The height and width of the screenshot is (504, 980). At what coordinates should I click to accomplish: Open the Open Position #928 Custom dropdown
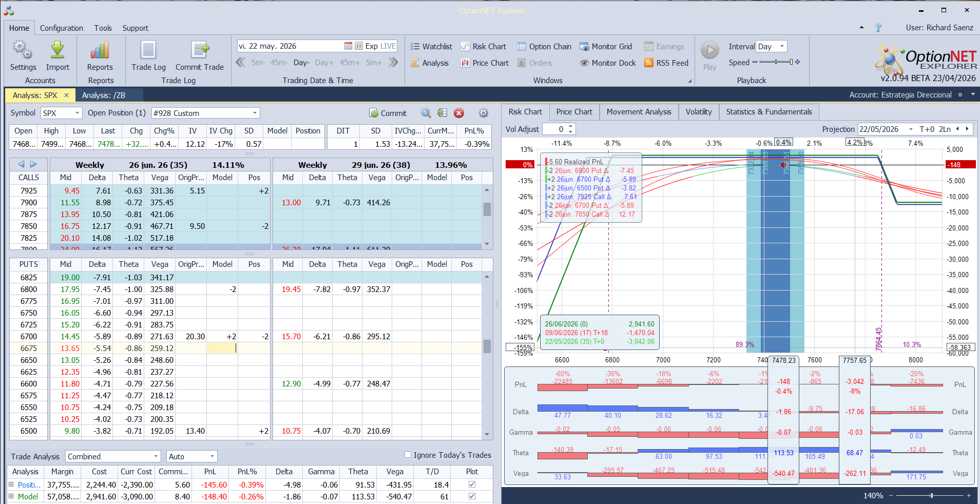(x=255, y=113)
